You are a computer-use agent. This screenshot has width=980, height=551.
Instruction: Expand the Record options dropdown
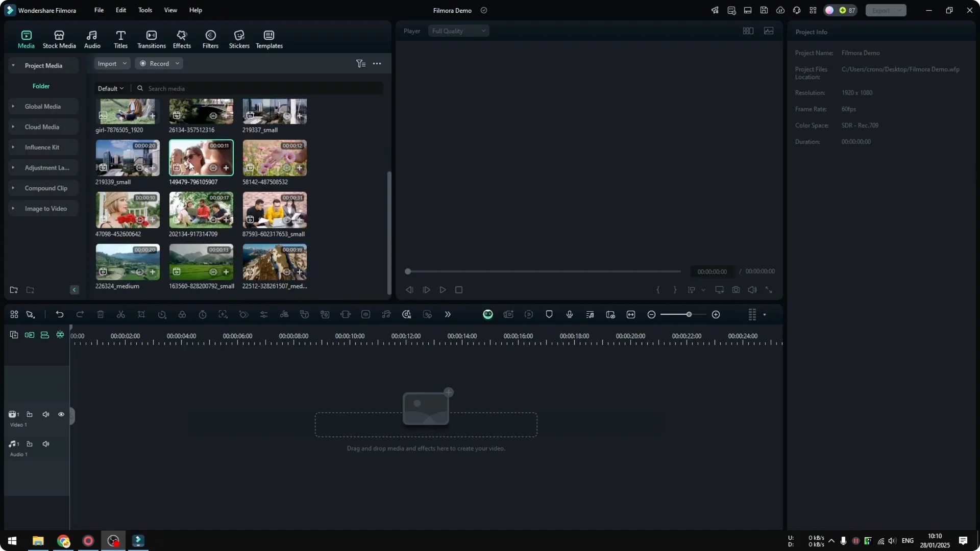(177, 63)
